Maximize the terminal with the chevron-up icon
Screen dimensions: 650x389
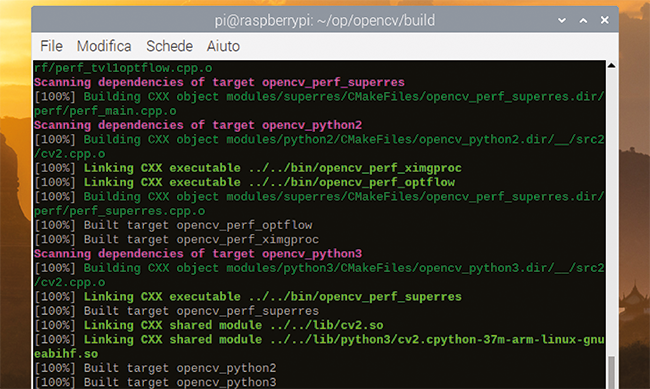pyautogui.click(x=583, y=20)
